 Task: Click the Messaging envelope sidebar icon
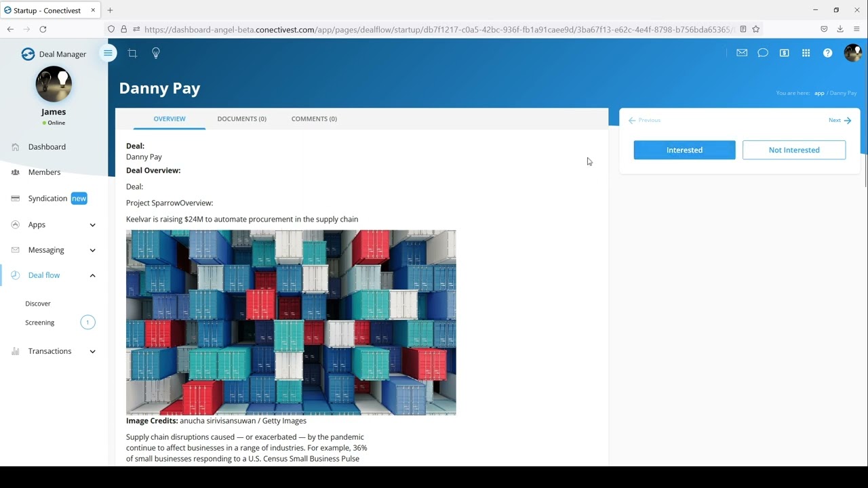(x=16, y=250)
